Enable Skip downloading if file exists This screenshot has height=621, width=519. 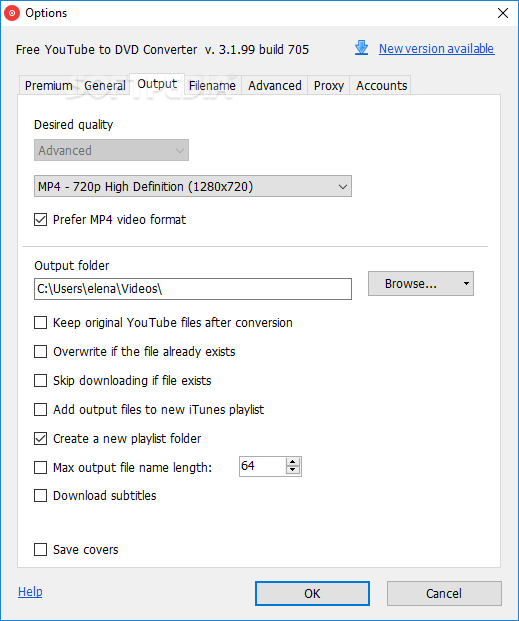(40, 381)
